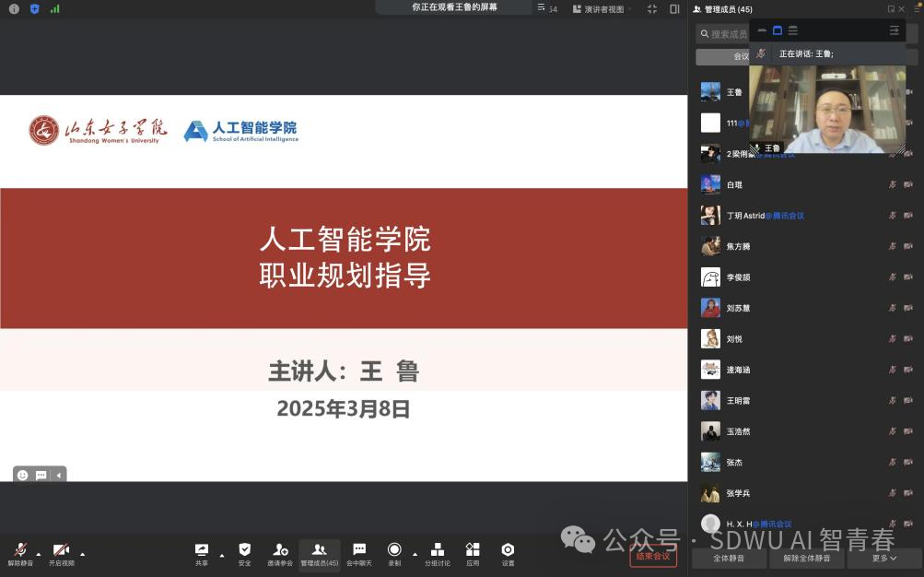The width and height of the screenshot is (924, 577).
Task: Open 分组讨论 breakout rooms
Action: (438, 550)
